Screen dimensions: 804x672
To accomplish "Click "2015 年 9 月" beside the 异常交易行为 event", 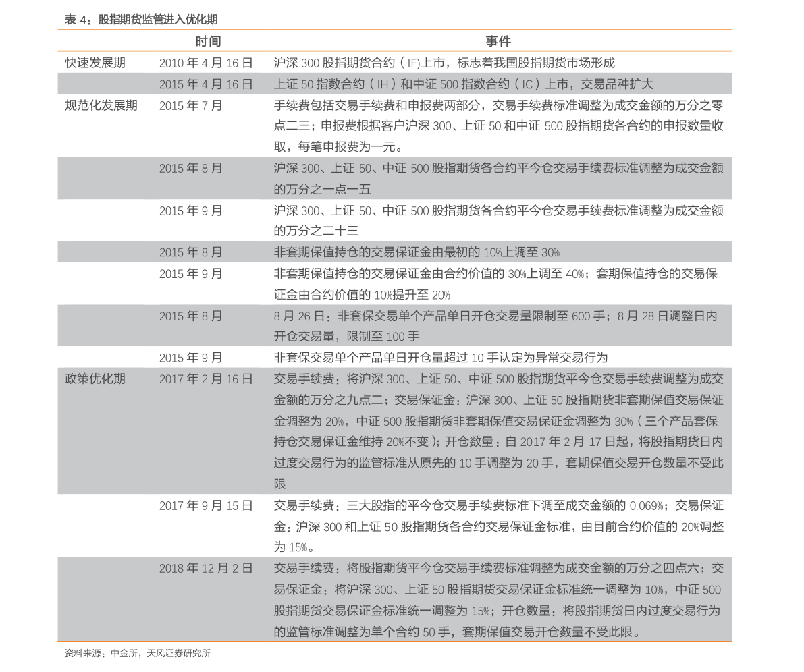I will tap(191, 358).
